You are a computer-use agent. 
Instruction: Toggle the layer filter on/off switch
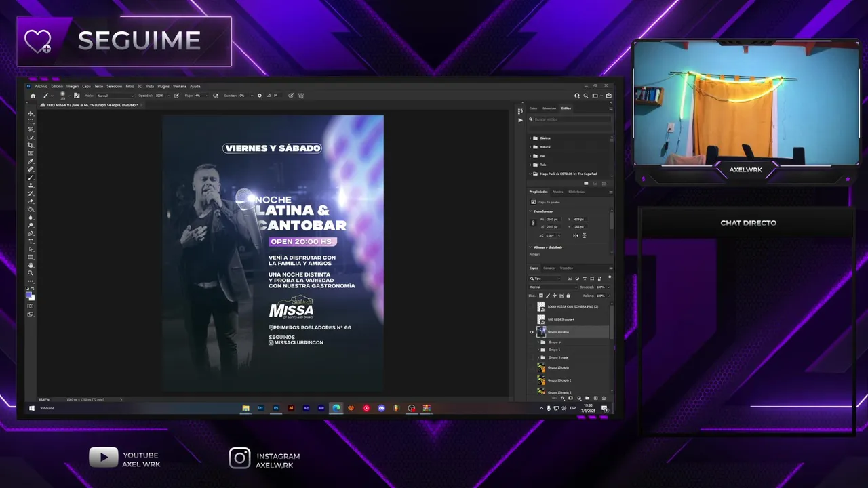[x=610, y=277]
